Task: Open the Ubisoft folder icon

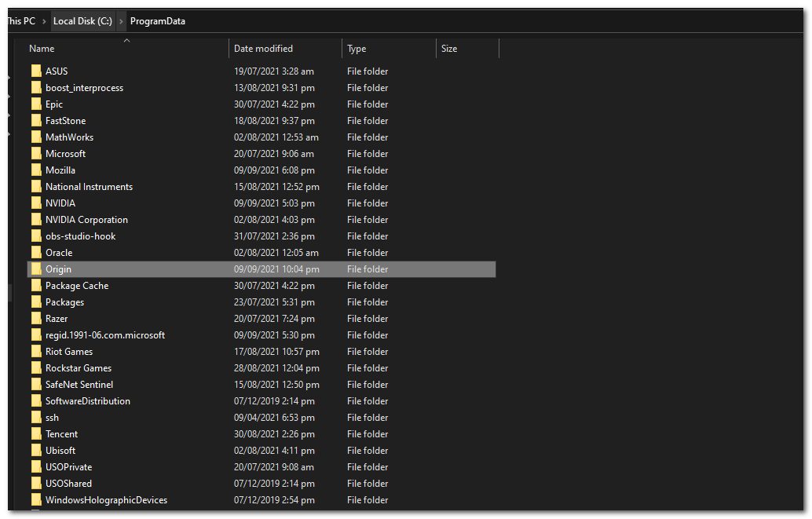Action: (x=36, y=450)
